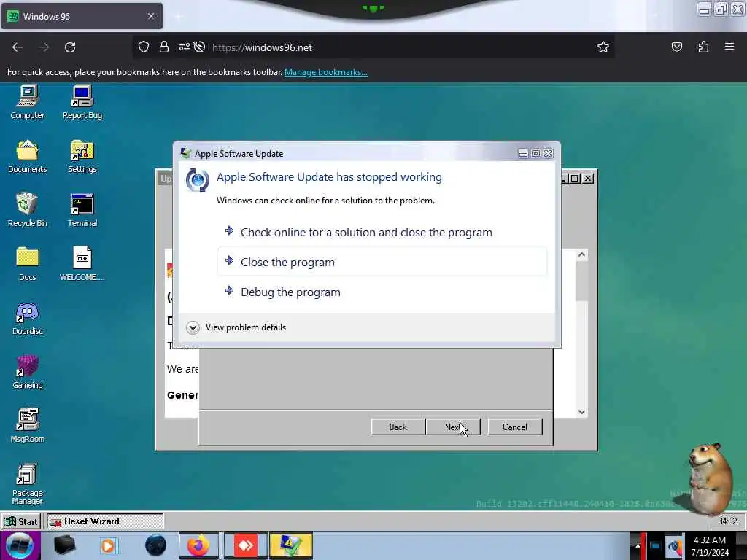
Task: Open the Computer desktop icon
Action: click(27, 101)
